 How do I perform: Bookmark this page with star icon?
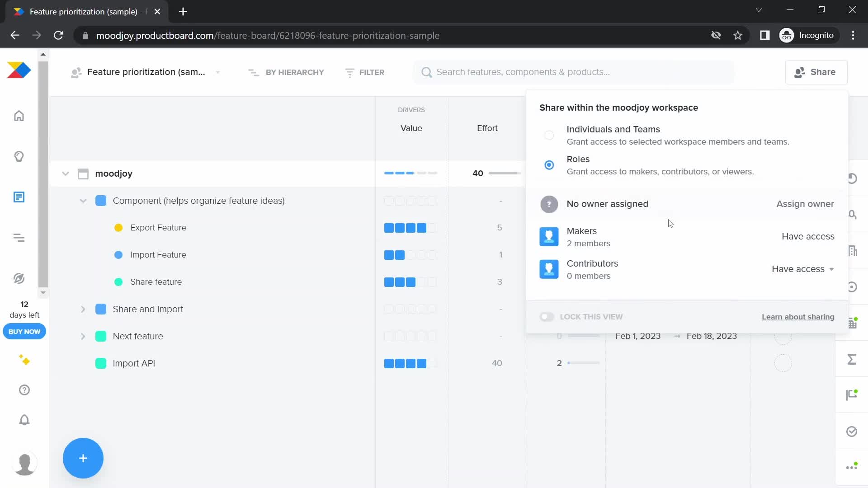tap(738, 35)
